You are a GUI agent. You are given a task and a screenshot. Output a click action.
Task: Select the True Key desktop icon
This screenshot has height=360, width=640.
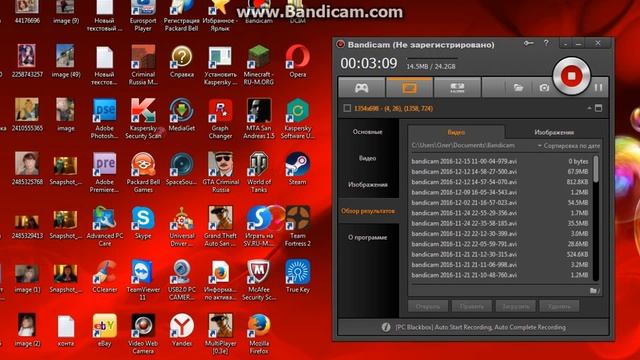pos(298,276)
